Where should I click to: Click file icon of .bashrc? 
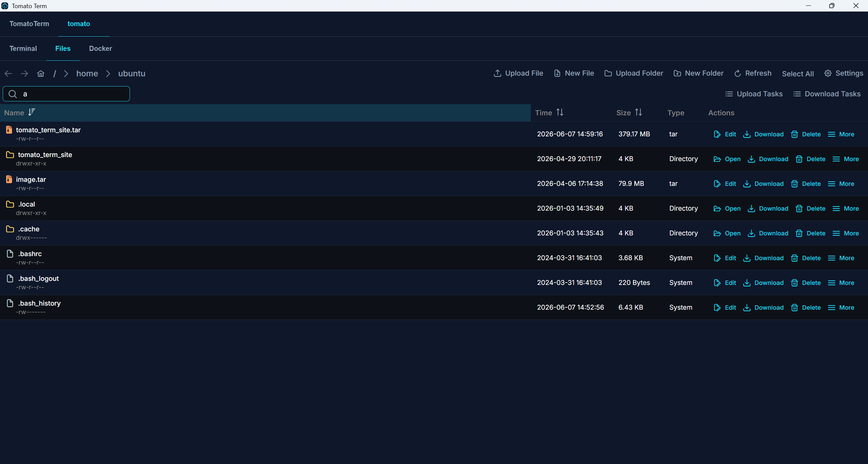(10, 254)
